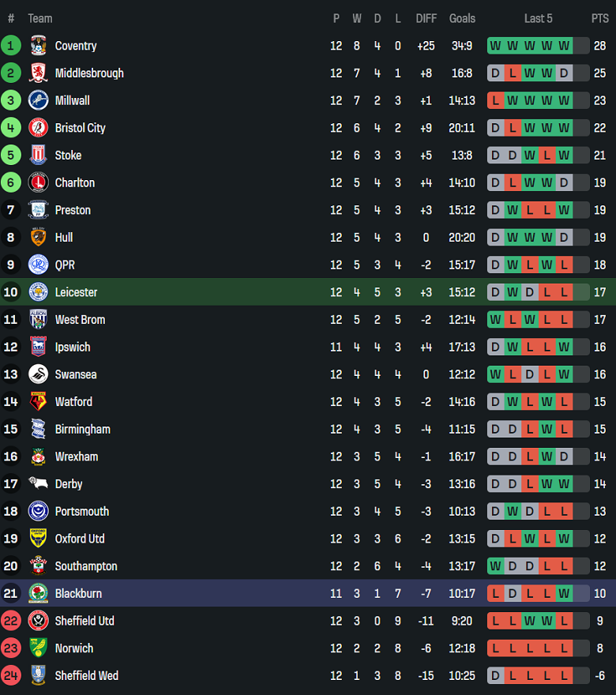Image resolution: width=616 pixels, height=695 pixels.
Task: Click the Last 5 column header
Action: (x=538, y=18)
